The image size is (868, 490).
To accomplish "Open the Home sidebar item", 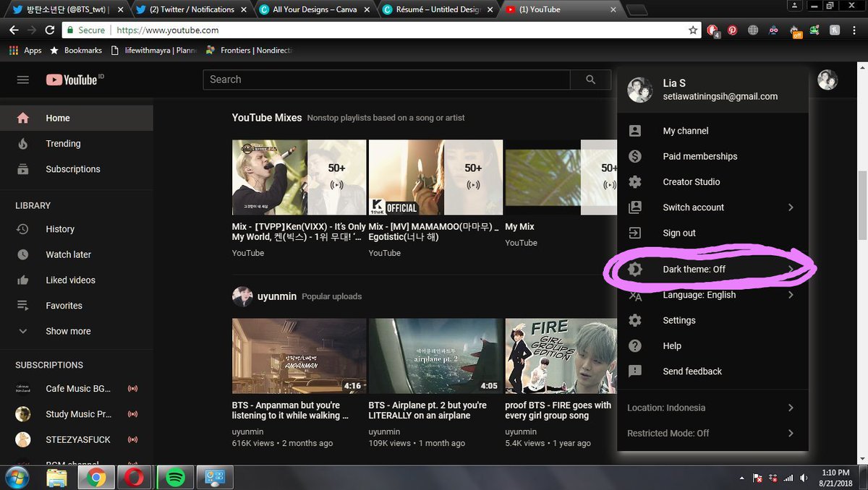I will point(76,118).
